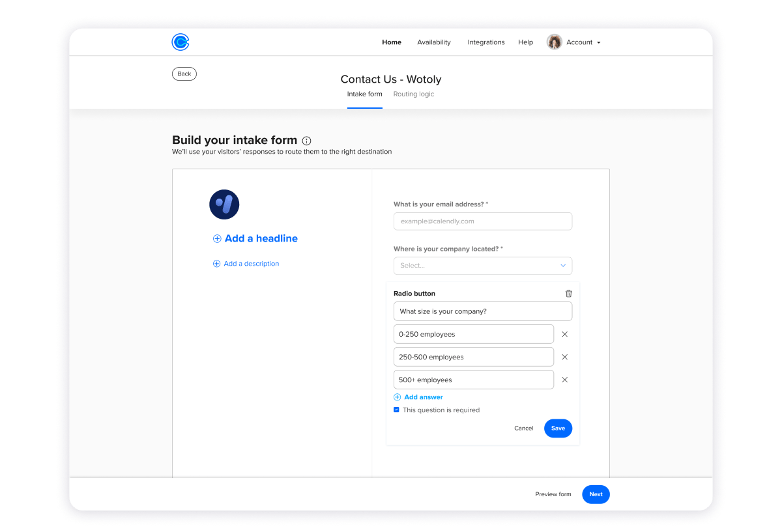The image size is (782, 532).
Task: Click the 'Build your intake form' heading
Action: coord(235,140)
